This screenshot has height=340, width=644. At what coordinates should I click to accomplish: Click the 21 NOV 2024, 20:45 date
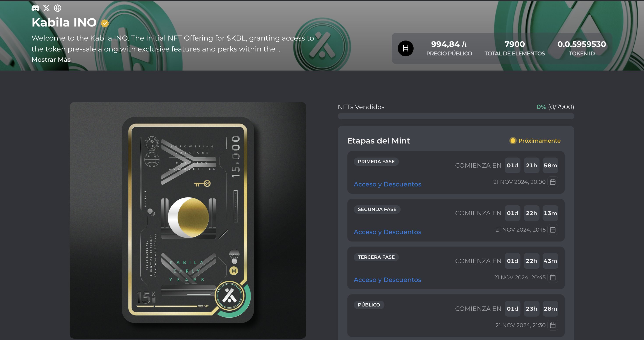tap(520, 278)
